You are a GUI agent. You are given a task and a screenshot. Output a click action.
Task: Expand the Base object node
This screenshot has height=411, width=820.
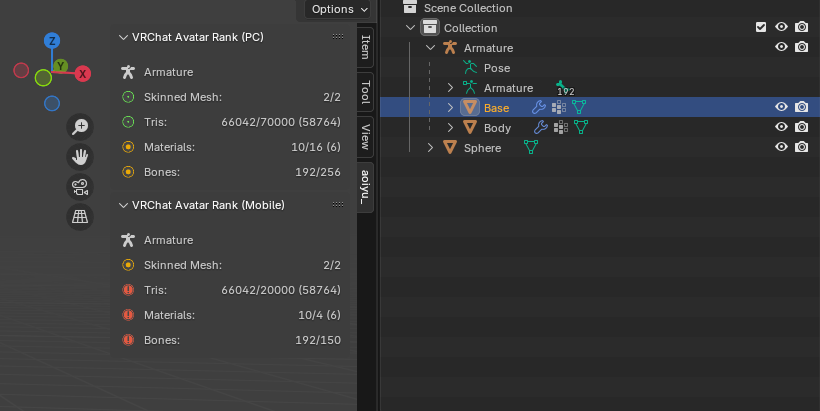[450, 107]
